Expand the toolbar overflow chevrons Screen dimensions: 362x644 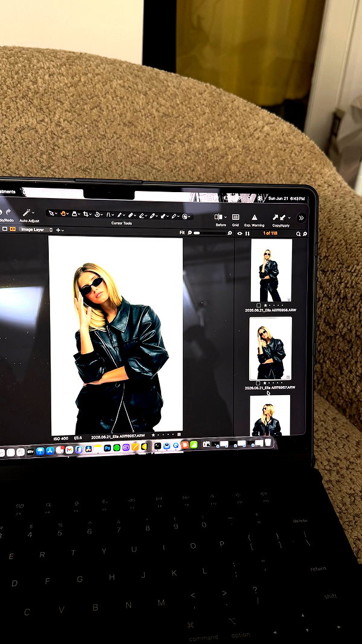click(x=302, y=217)
